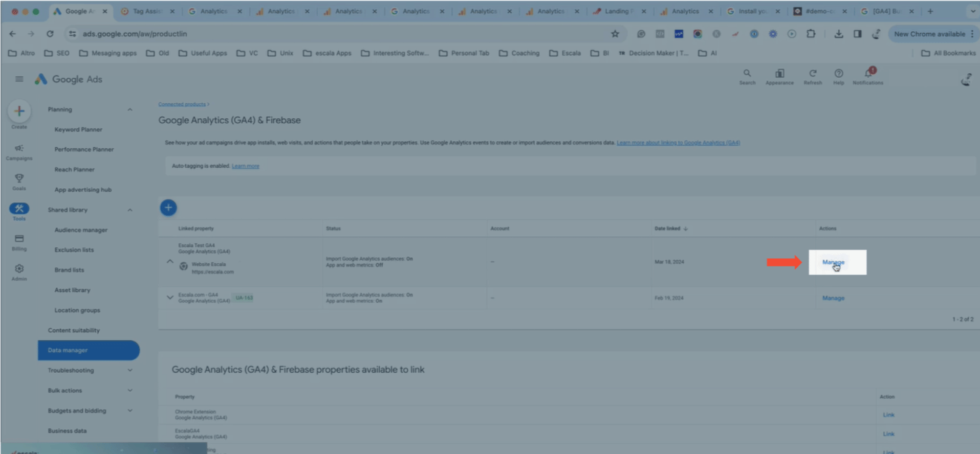Toggle the Chrome side panel icon

tap(858, 34)
